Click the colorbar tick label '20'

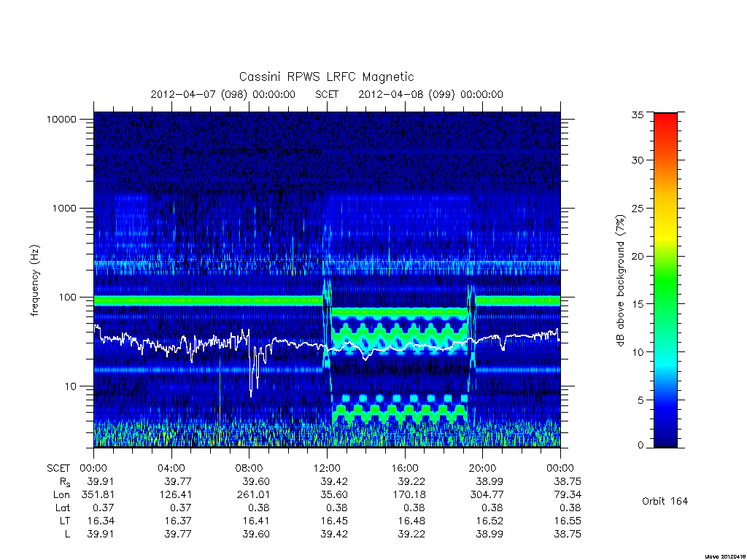tap(637, 256)
